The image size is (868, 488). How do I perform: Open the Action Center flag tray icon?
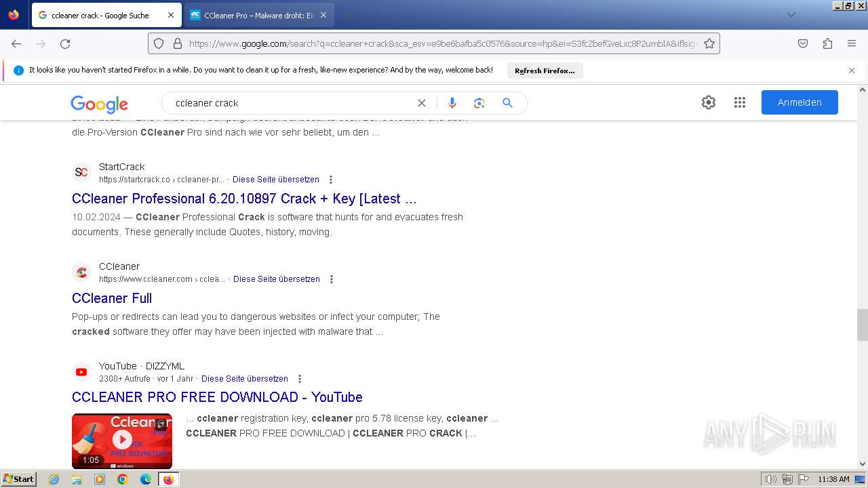[803, 479]
